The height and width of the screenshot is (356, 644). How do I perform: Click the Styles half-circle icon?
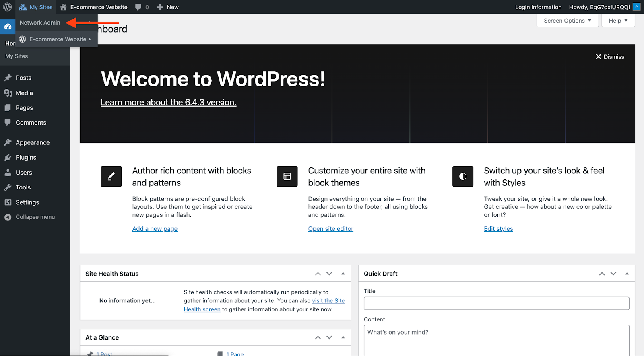point(462,176)
